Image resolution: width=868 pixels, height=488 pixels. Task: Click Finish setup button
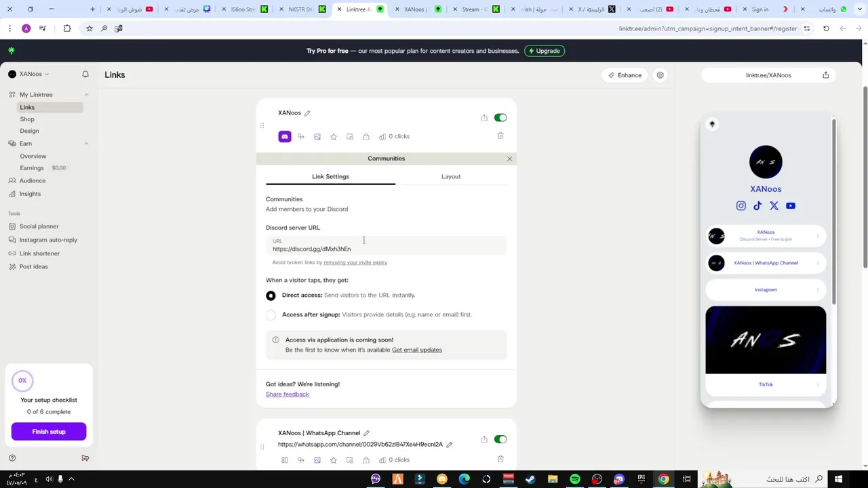coord(49,432)
